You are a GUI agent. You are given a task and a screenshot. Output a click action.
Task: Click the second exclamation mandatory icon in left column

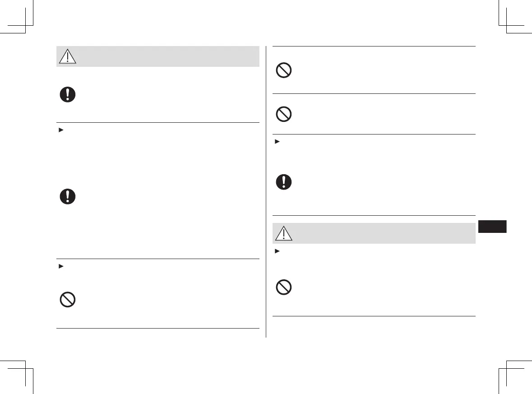(68, 196)
